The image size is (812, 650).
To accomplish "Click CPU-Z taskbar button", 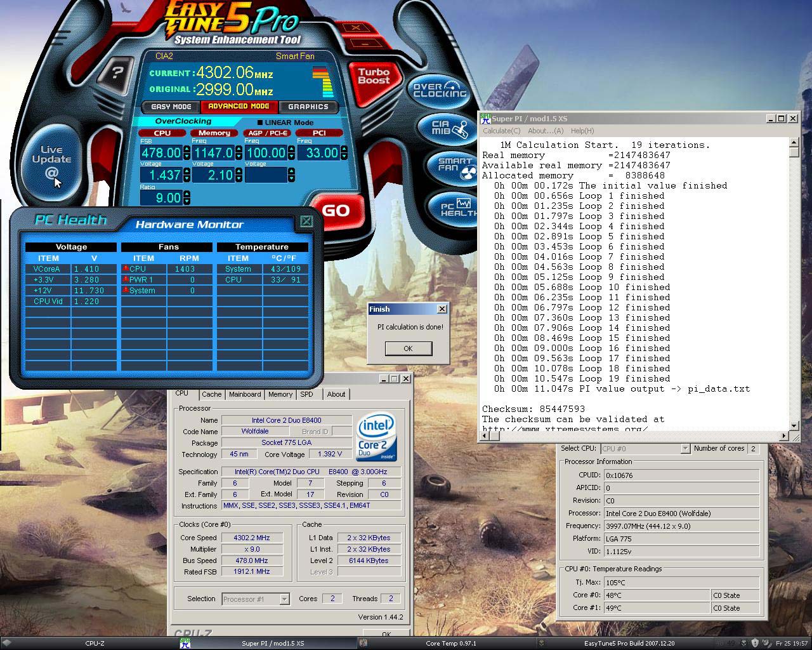I will point(95,643).
